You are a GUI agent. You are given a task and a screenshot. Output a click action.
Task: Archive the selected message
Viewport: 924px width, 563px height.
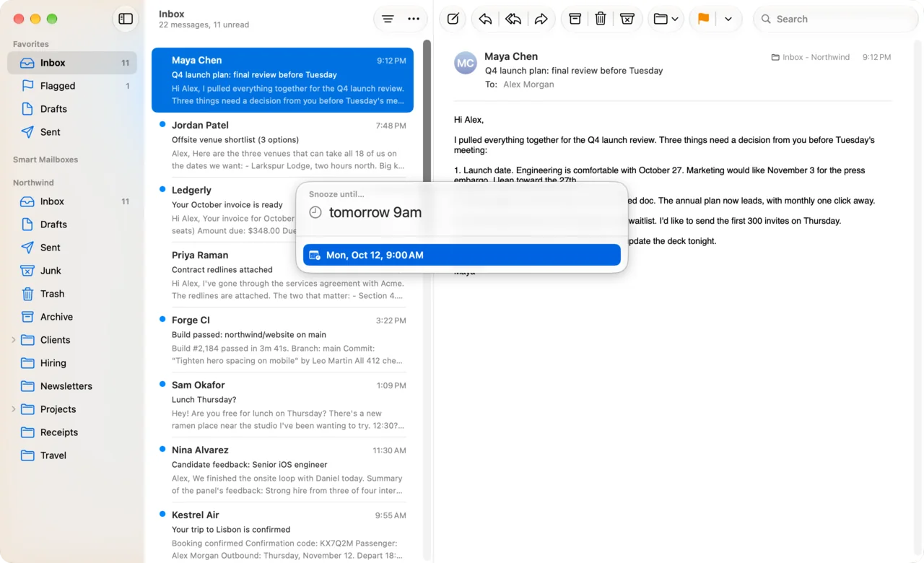575,19
